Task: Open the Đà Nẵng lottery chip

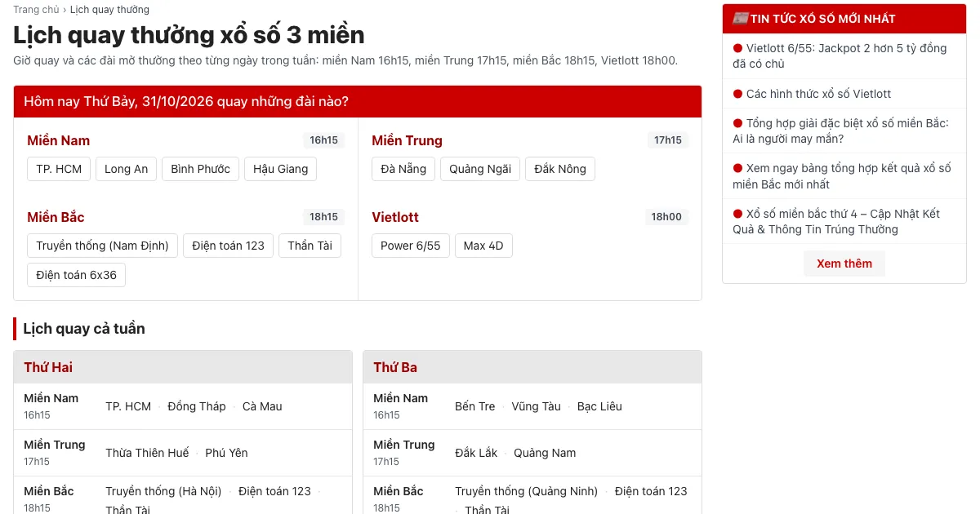Action: (x=403, y=169)
